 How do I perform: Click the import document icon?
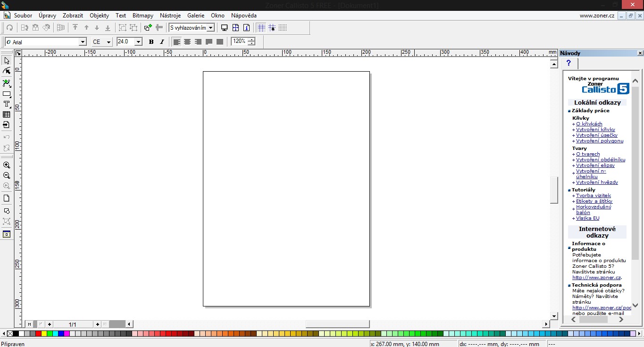(x=7, y=125)
